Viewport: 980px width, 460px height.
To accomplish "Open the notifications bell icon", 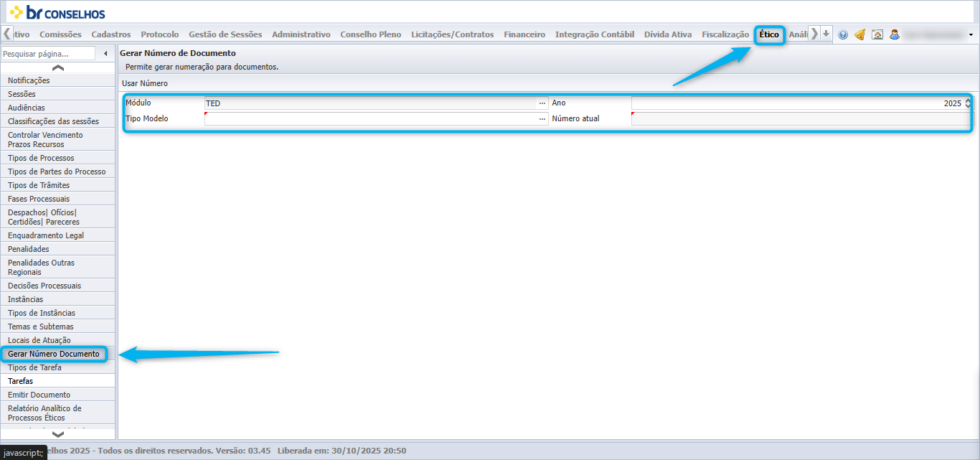I will coord(859,34).
